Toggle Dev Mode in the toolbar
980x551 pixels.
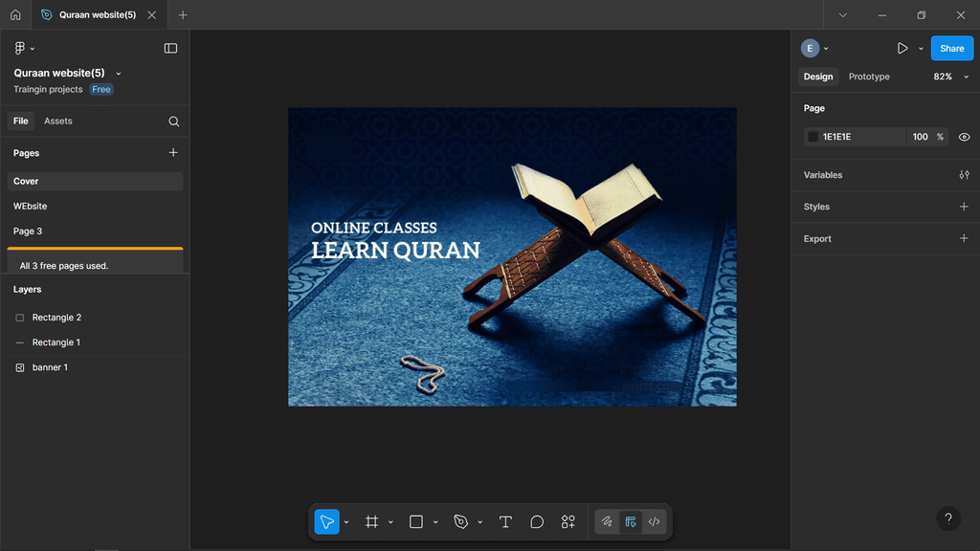tap(654, 521)
